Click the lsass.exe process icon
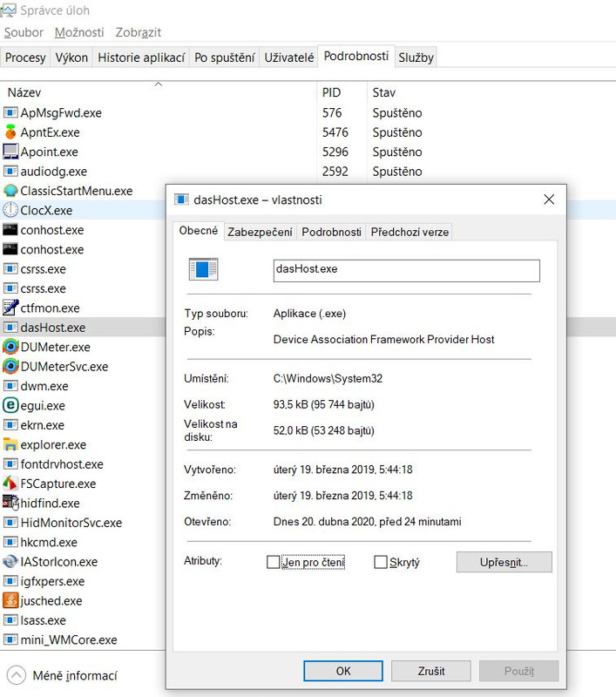Screen dimensions: 616x697 (x=10, y=620)
